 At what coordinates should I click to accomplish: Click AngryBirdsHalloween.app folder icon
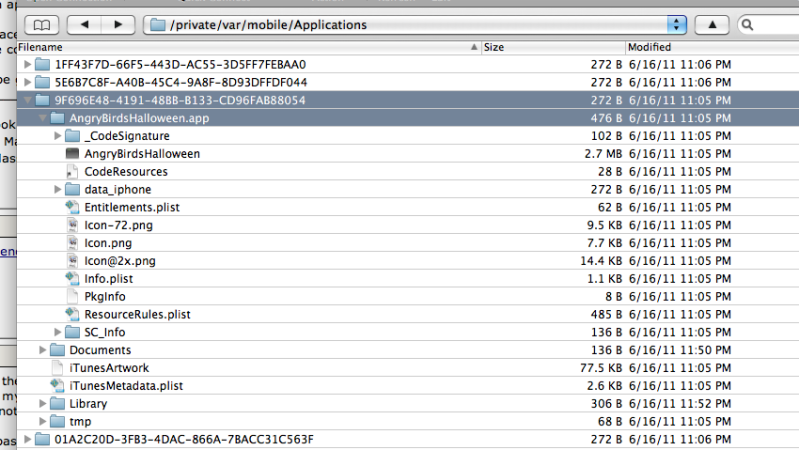click(57, 118)
